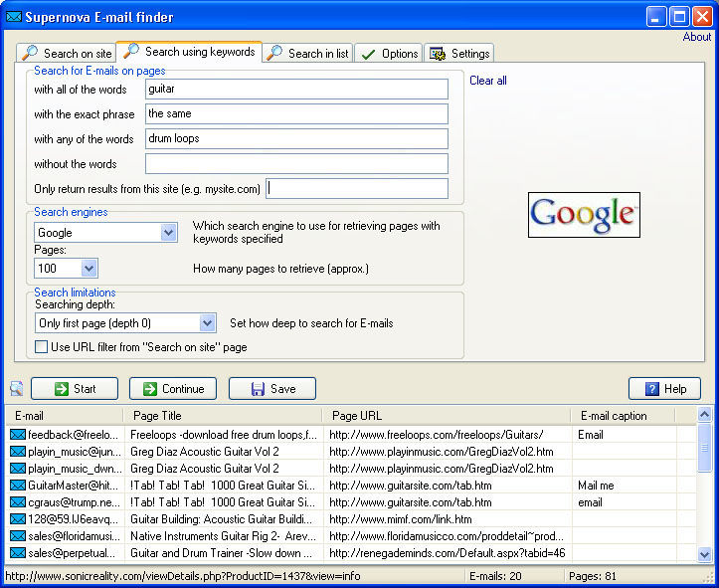This screenshot has width=719, height=588.
Task: Click envelope icon of feedback@freelo... row
Action: point(18,435)
